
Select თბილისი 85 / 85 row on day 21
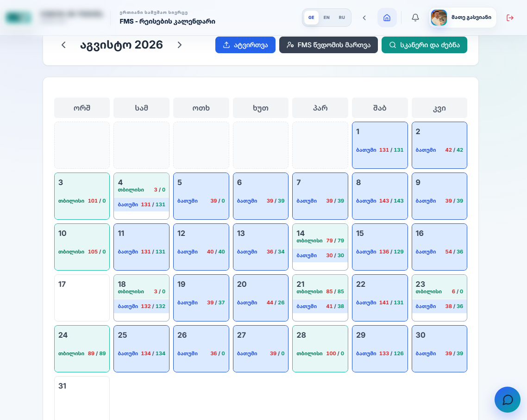320,292
